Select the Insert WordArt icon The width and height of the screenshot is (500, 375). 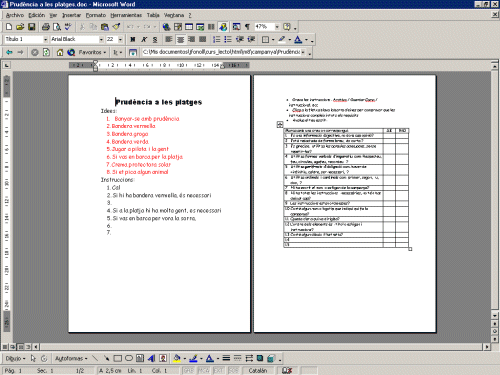(151, 358)
